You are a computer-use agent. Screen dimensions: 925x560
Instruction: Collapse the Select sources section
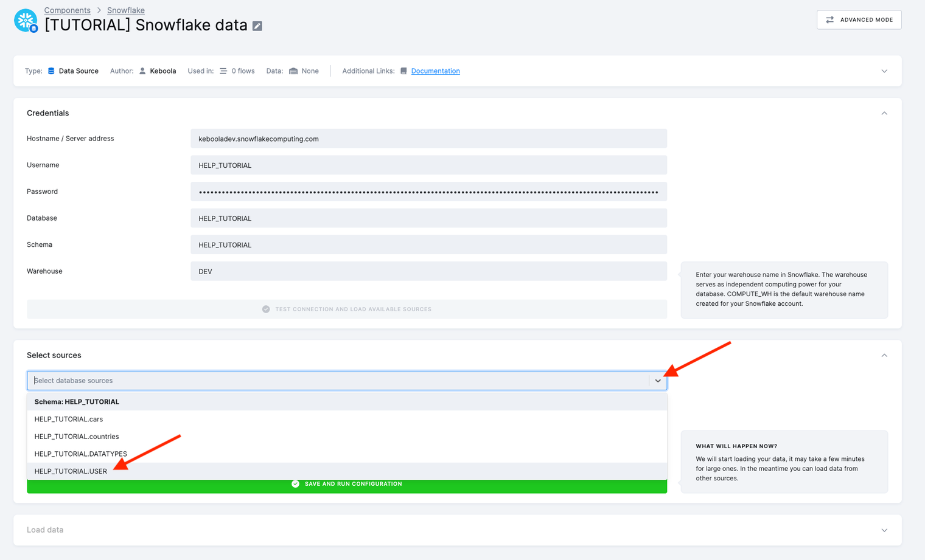click(x=884, y=355)
